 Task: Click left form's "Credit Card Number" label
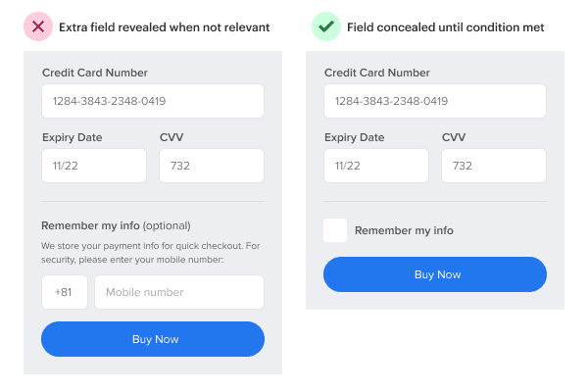point(95,73)
